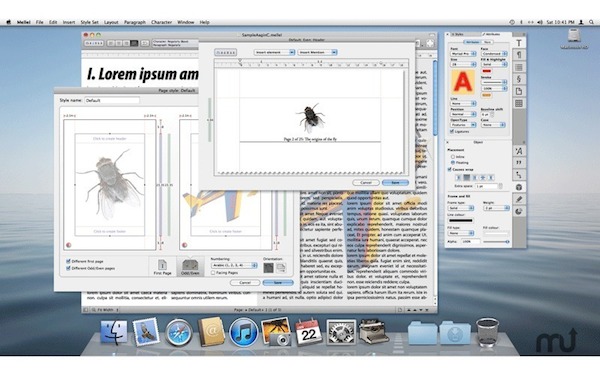
Task: Open the Frame type dropdown
Action: click(461, 208)
